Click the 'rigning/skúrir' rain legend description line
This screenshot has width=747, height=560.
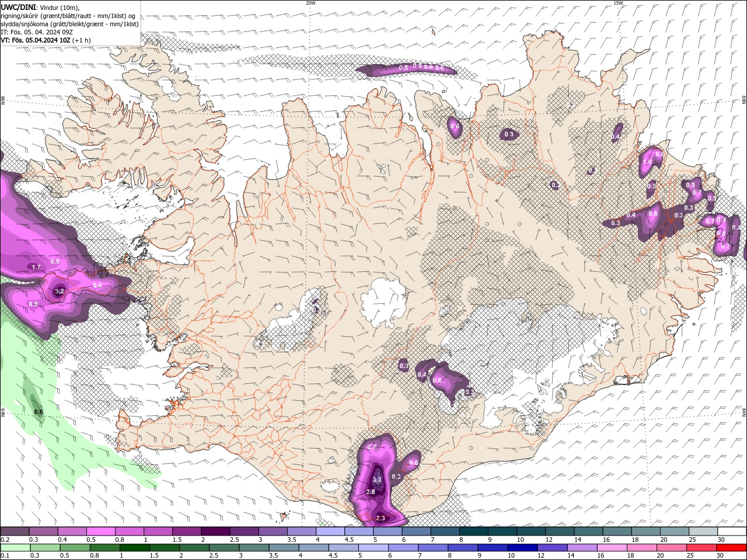(69, 16)
